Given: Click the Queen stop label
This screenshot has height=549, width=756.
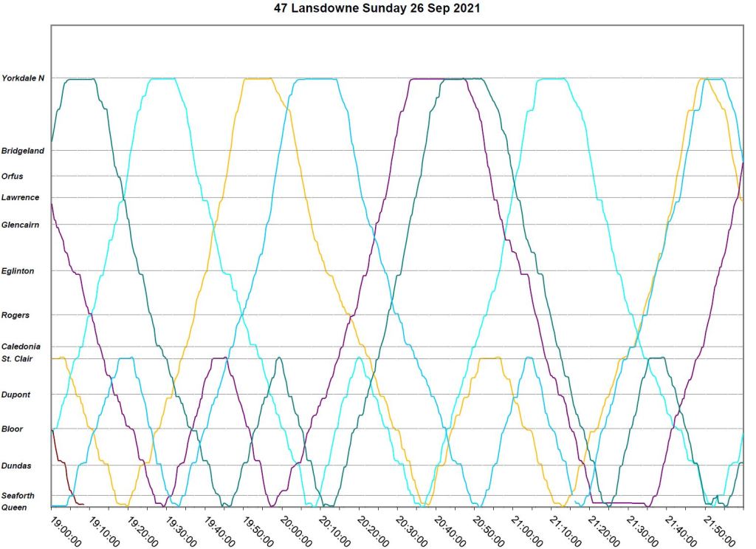Looking at the screenshot, I should tap(15, 508).
